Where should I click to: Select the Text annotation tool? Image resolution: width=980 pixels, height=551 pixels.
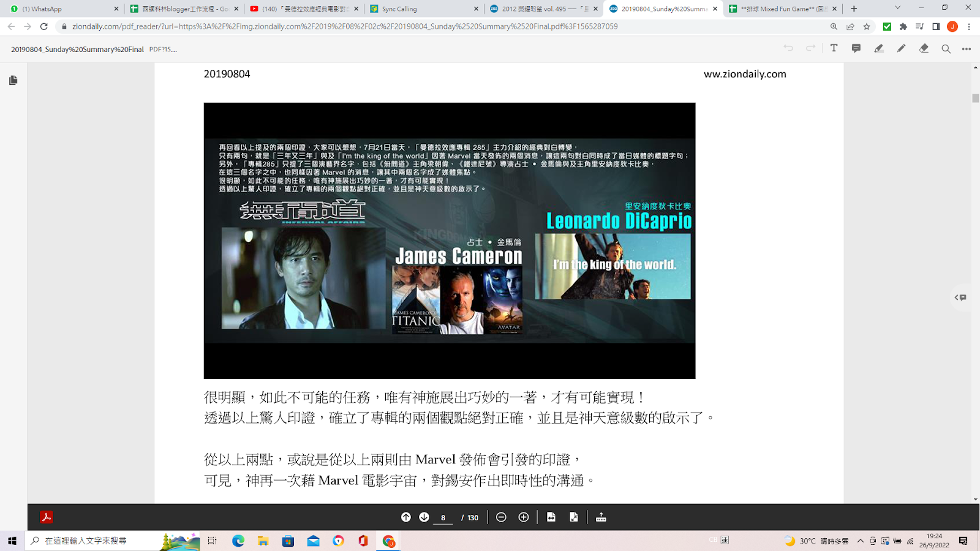[x=834, y=48]
